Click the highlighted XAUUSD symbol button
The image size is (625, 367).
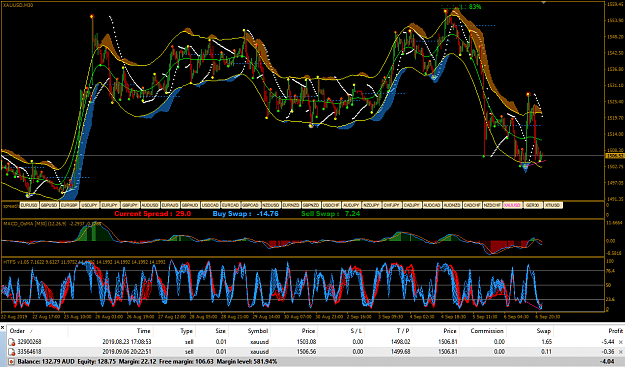coord(512,205)
